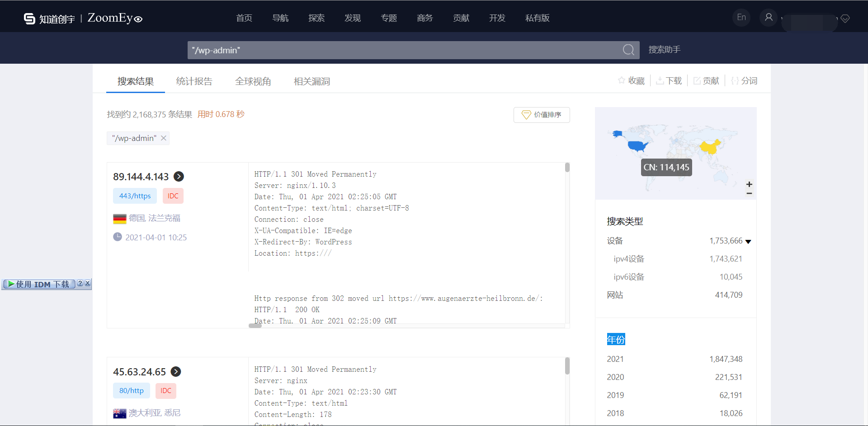Viewport: 868px width, 426px height.
Task: Switch language with the En button
Action: tap(741, 18)
